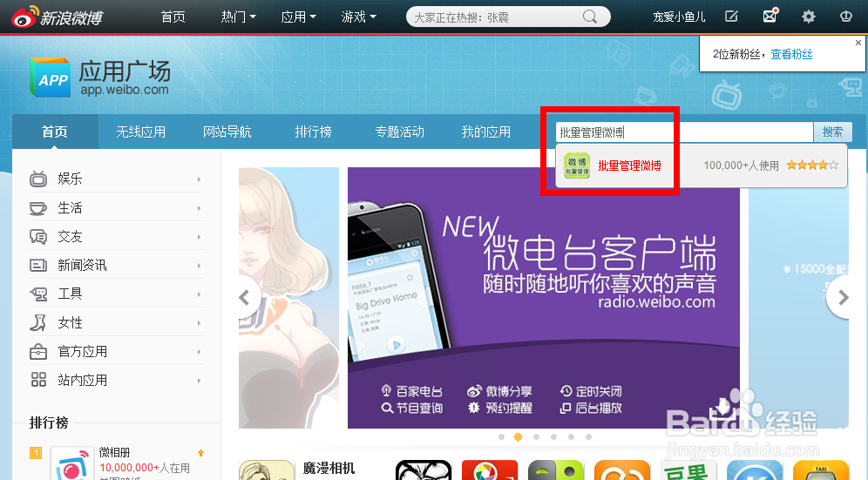Click the Sina Weibo logo
The image size is (868, 480).
click(x=57, y=17)
